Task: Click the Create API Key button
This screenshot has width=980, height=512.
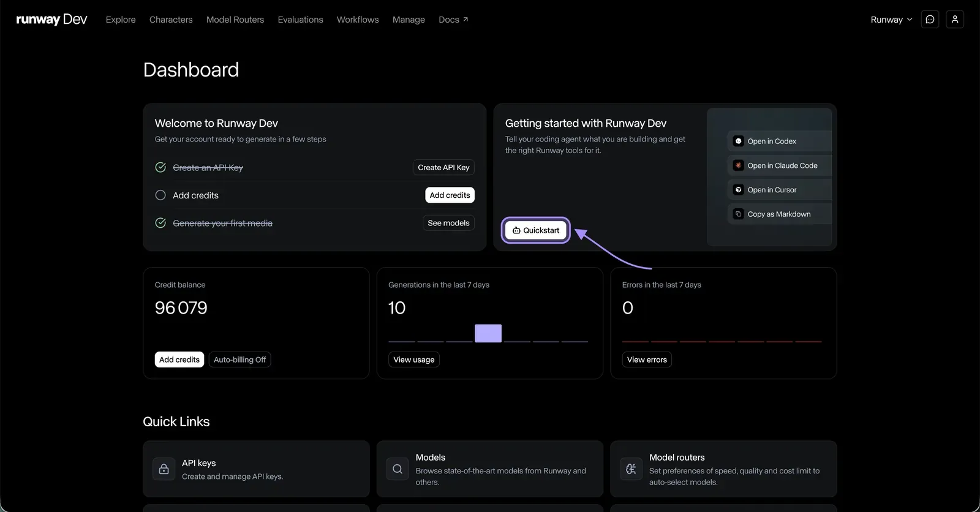Action: point(443,167)
